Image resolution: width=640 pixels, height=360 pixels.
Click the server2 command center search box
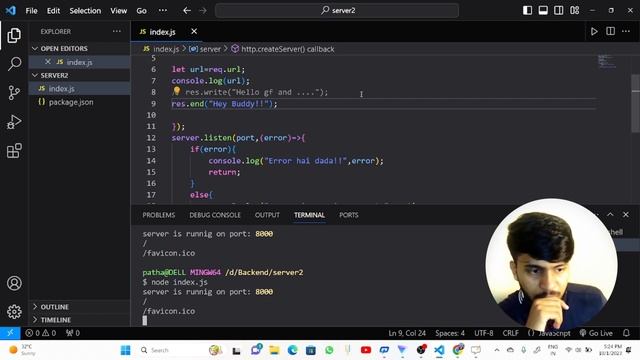coord(337,11)
